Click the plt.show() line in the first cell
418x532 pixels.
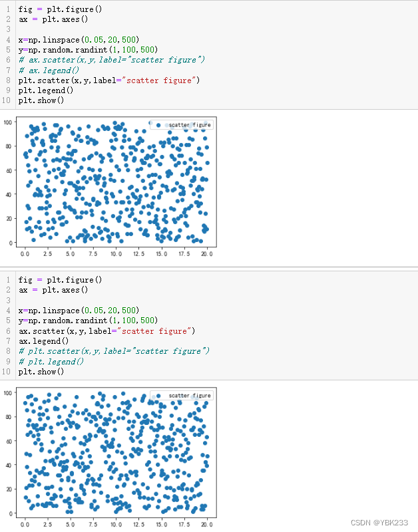41,100
